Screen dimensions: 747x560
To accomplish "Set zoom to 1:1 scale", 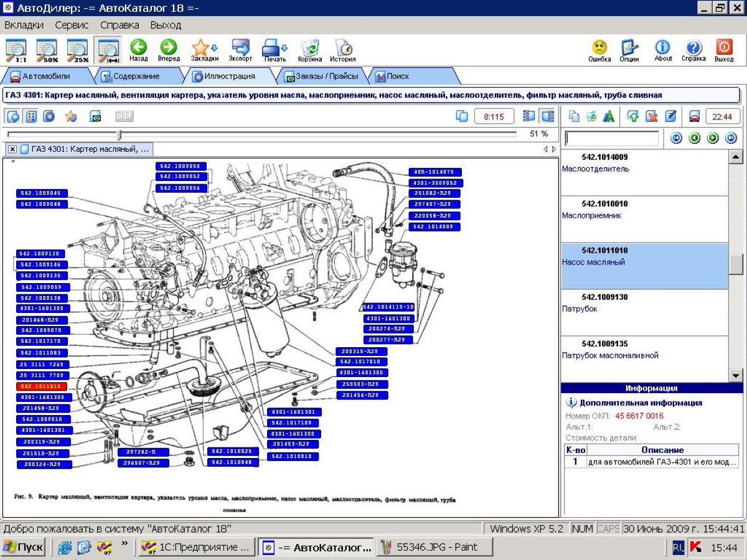I will [x=16, y=50].
